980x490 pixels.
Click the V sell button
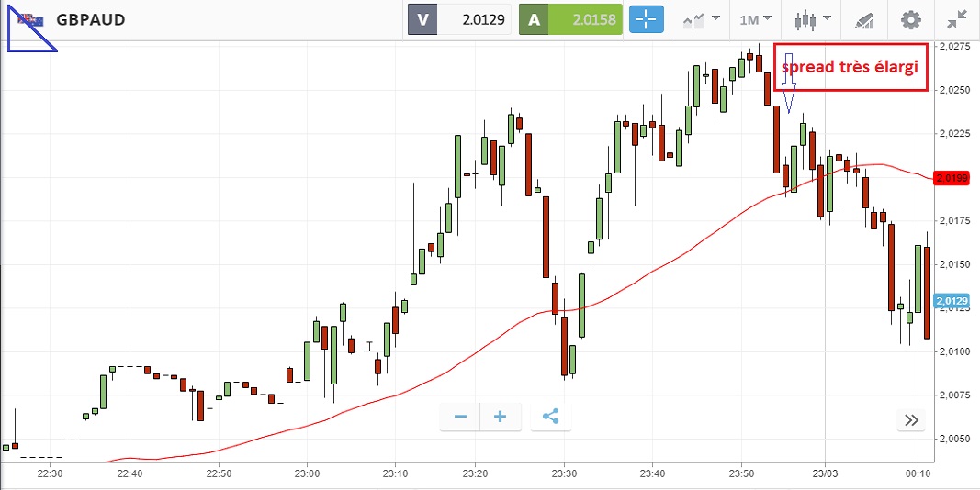[422, 19]
